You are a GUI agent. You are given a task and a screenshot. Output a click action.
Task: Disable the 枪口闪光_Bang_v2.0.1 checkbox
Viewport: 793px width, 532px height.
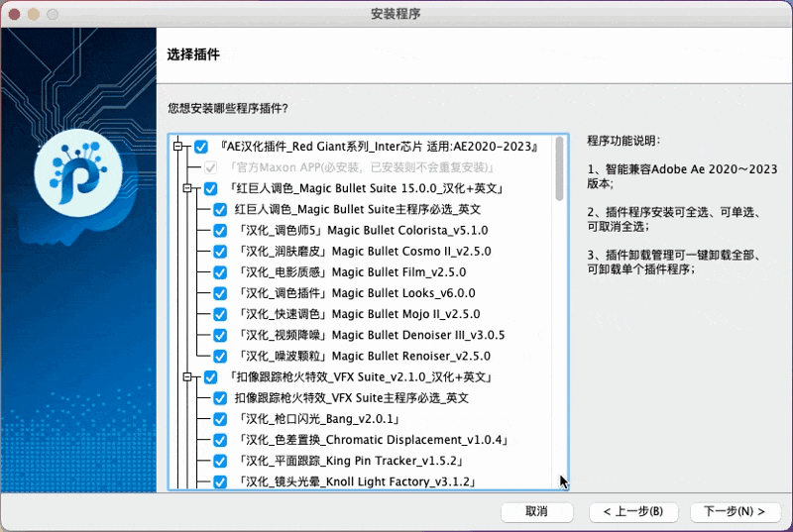point(220,419)
